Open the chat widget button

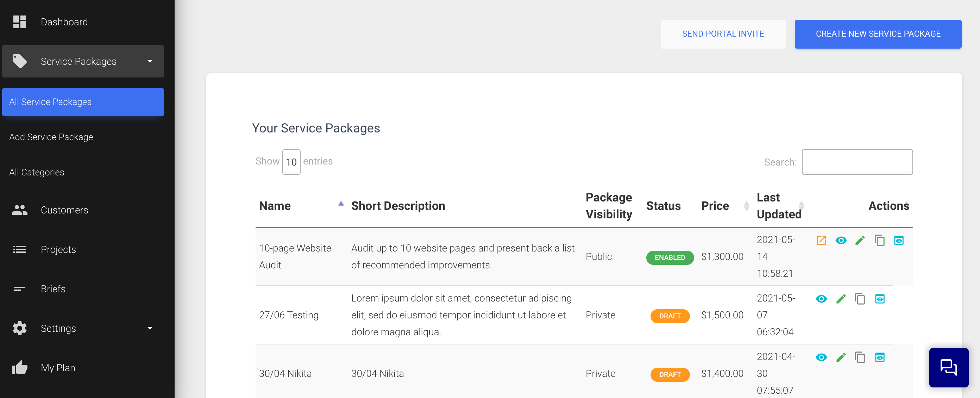tap(948, 367)
